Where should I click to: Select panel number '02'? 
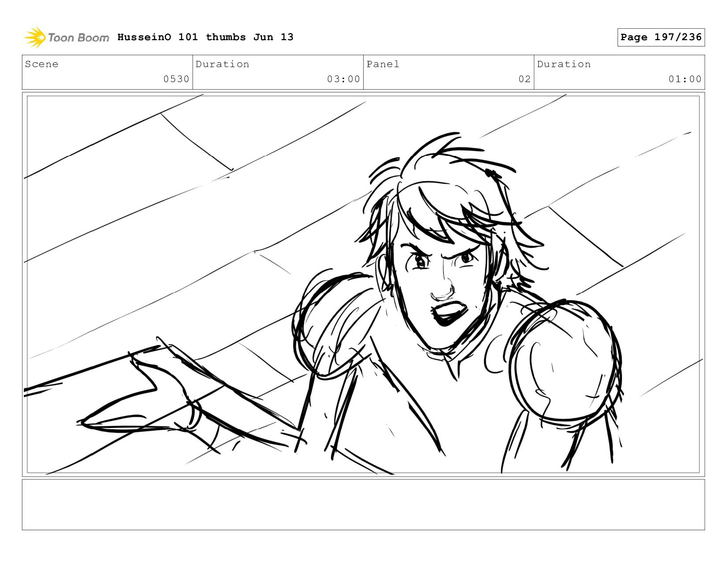525,79
